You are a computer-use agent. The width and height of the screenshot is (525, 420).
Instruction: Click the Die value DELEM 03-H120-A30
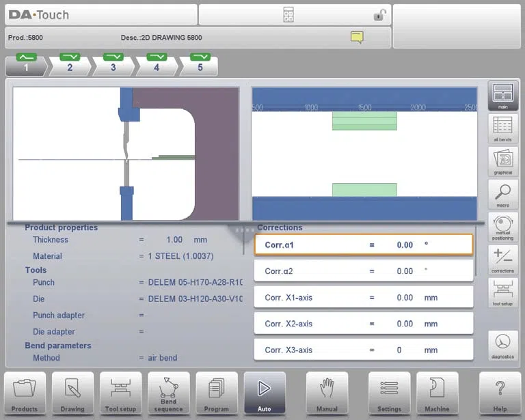(x=196, y=298)
